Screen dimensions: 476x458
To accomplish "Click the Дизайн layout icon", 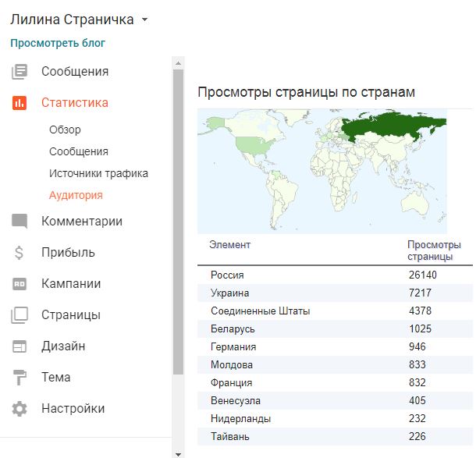I will click(x=20, y=346).
